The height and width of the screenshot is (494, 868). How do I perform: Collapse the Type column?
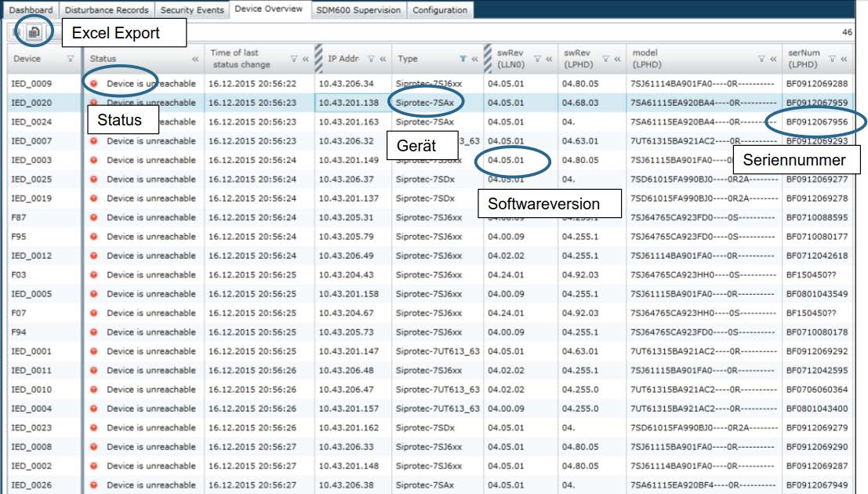pyautogui.click(x=474, y=59)
